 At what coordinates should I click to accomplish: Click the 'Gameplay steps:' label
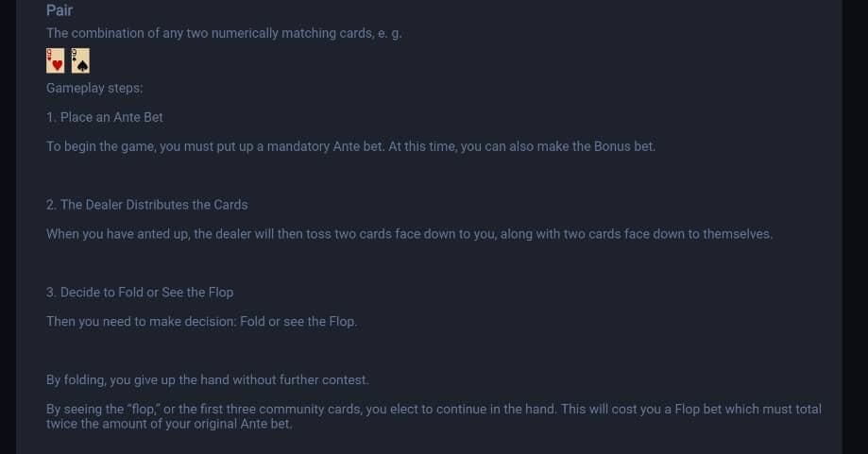point(94,88)
